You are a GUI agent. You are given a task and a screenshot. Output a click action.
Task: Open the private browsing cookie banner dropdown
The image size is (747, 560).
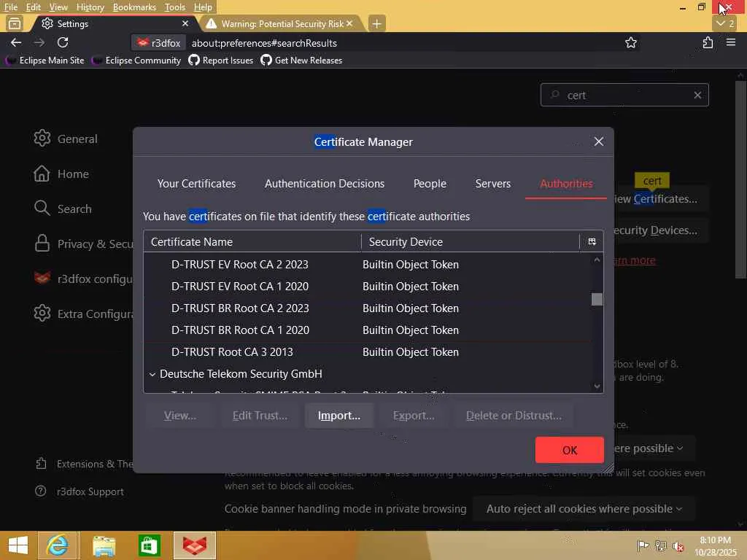point(584,508)
